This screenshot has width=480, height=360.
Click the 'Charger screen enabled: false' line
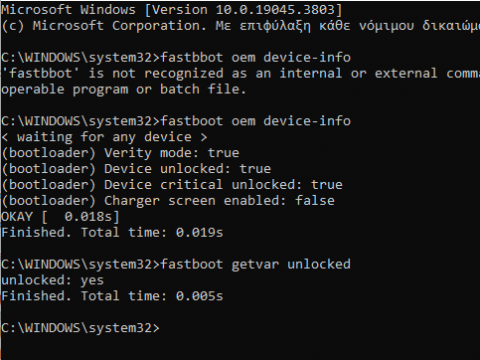coord(168,201)
